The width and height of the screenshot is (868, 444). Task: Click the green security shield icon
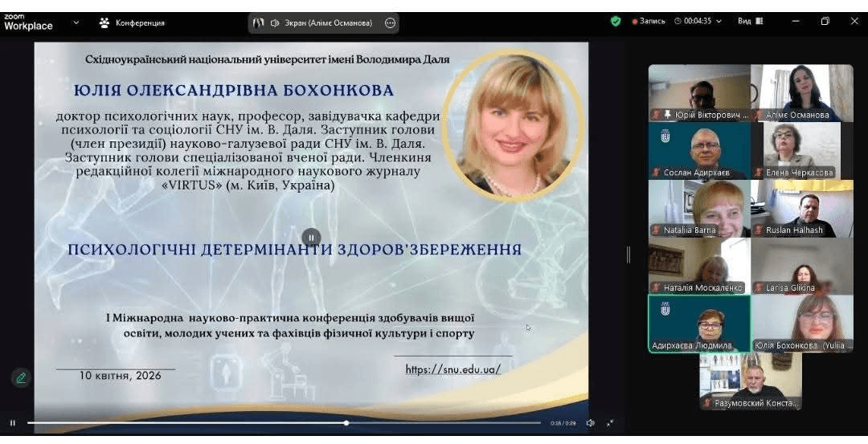click(x=616, y=21)
